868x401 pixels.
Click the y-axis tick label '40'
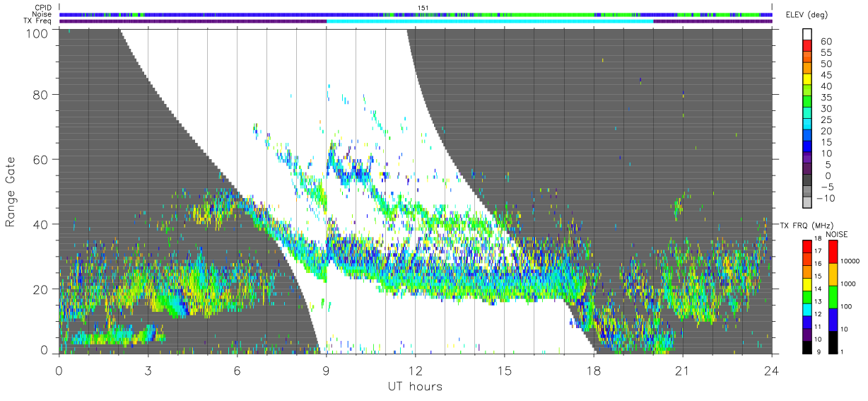(41, 224)
